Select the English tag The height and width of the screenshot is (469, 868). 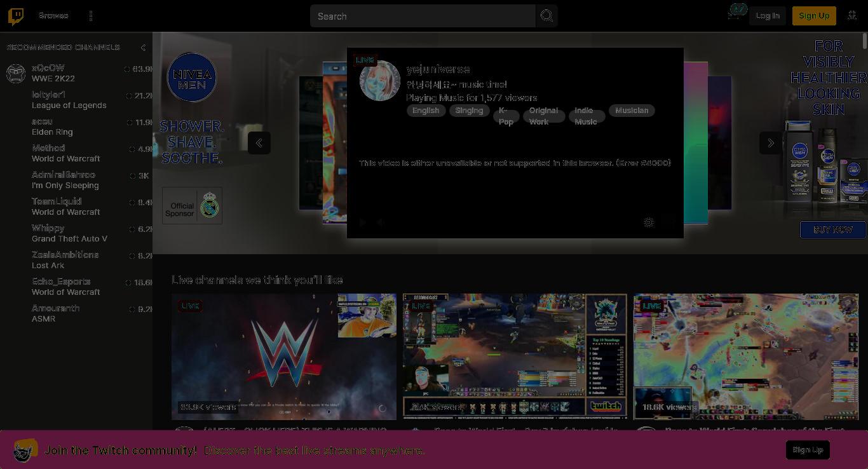coord(426,111)
